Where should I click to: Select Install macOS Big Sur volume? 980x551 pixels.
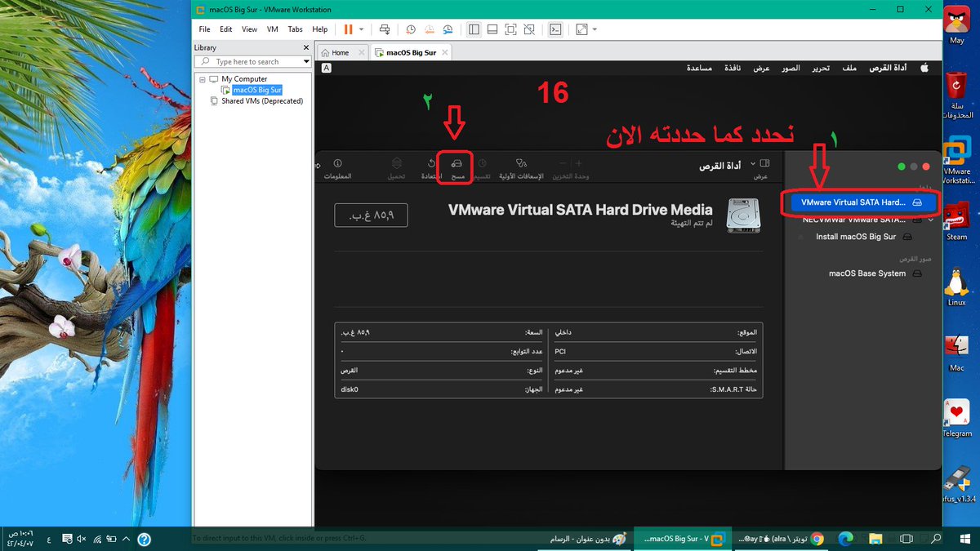click(855, 237)
